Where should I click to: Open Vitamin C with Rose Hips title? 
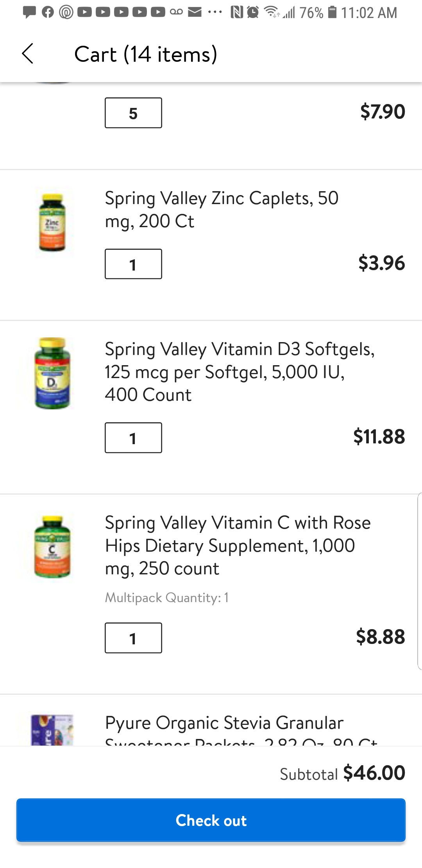click(x=238, y=545)
